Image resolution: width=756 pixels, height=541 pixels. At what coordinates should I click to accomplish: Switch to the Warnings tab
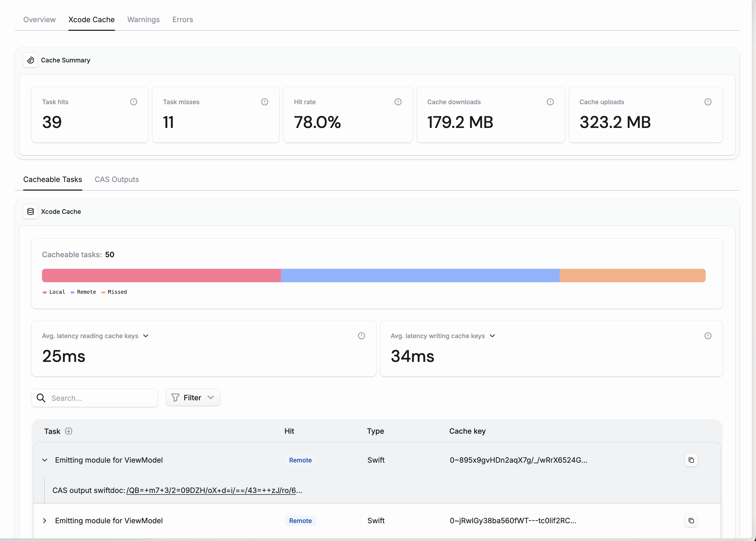pyautogui.click(x=143, y=20)
